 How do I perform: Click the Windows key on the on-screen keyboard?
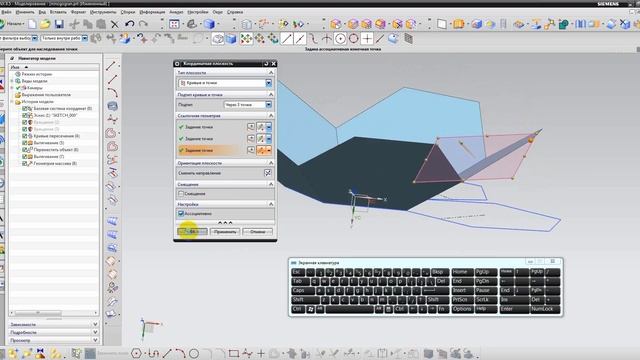(x=311, y=309)
